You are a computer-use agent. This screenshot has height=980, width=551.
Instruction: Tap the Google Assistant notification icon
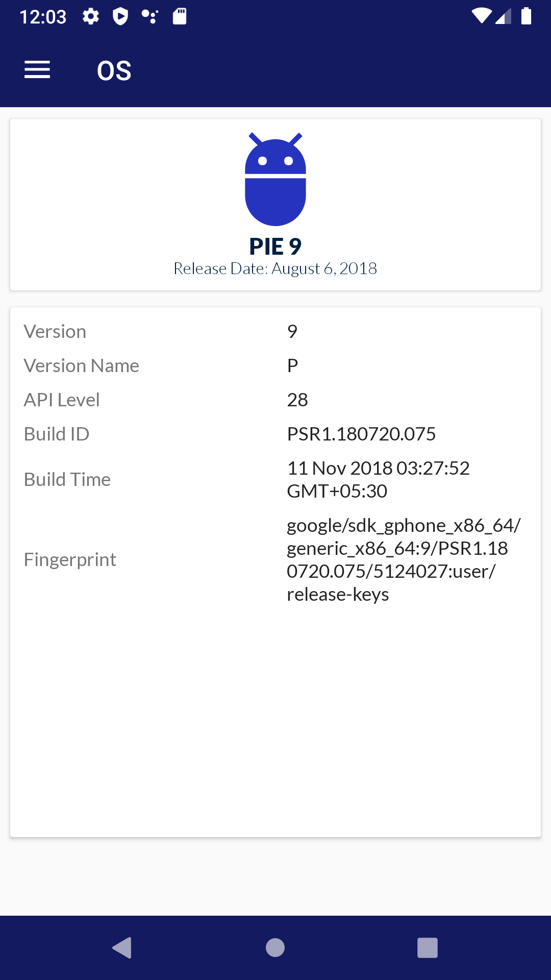[x=151, y=16]
